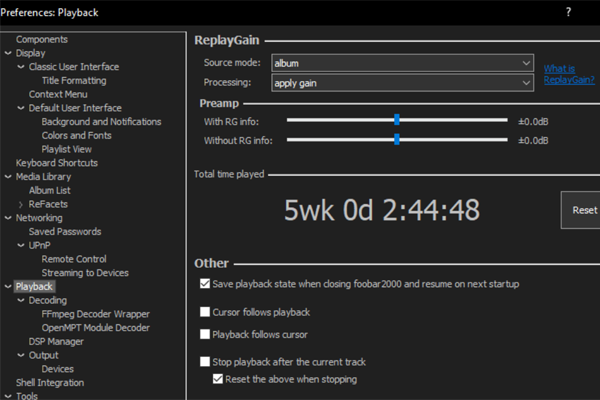The width and height of the screenshot is (600, 400).
Task: Open Devices settings under Output
Action: click(58, 369)
